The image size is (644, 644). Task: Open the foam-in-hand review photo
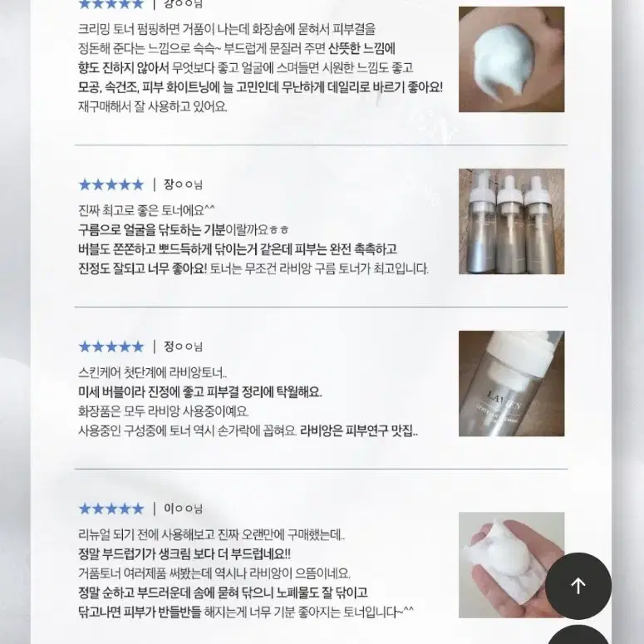point(511,565)
